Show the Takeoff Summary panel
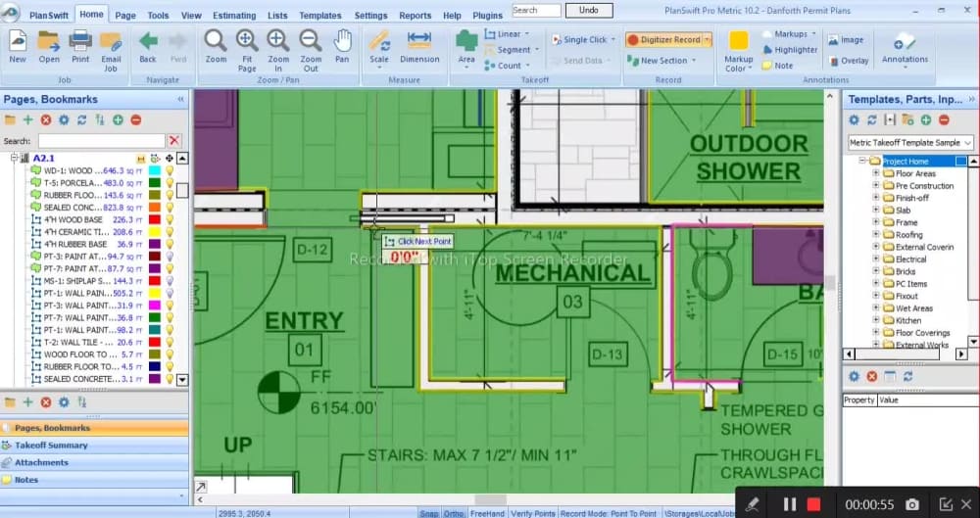This screenshot has height=518, width=980. coord(94,446)
